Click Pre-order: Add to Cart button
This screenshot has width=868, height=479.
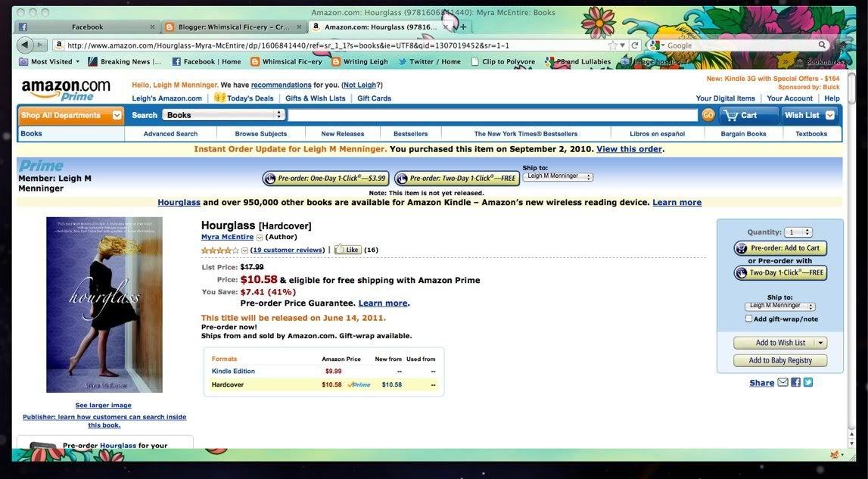(x=780, y=248)
